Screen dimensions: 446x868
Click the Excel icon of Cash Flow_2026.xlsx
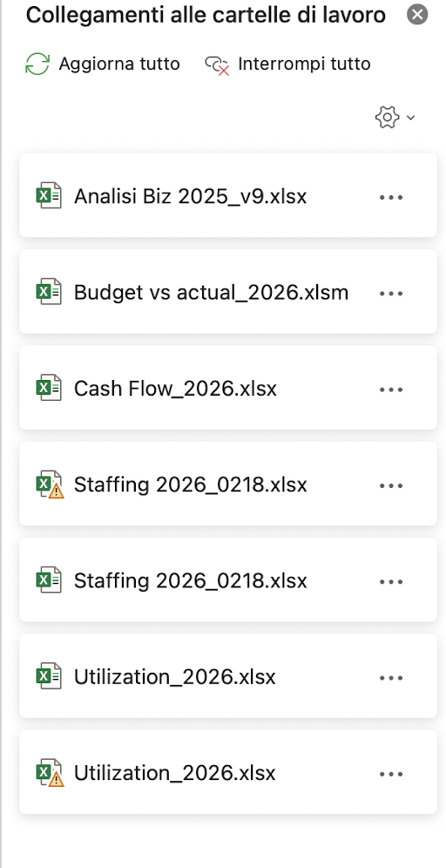[x=49, y=388]
